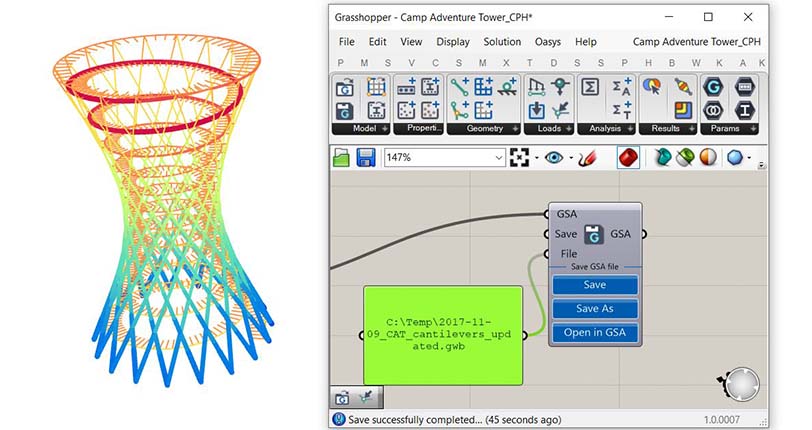
Task: Open the dropdown arrow beside zoom extents
Action: coord(536,157)
